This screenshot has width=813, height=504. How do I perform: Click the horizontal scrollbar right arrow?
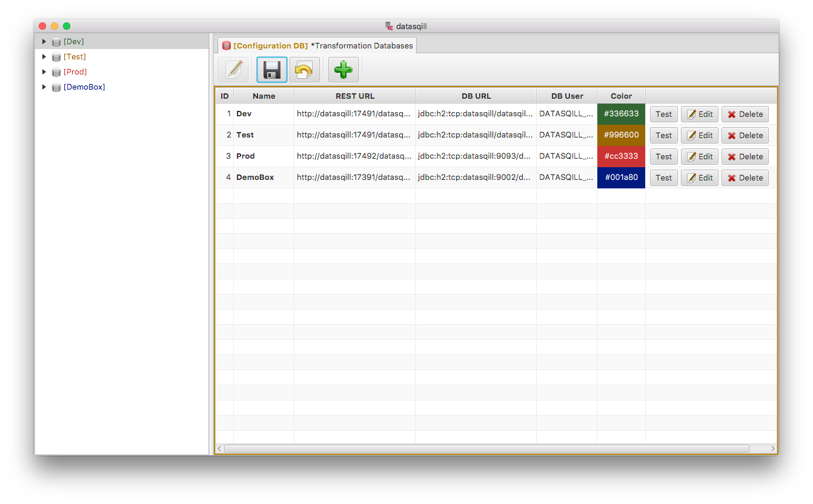coord(772,449)
